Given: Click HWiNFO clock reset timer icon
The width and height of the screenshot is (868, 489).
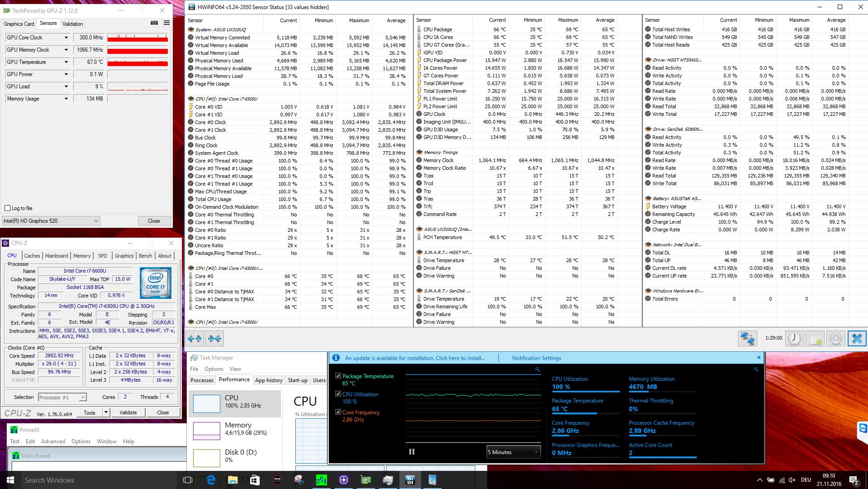Looking at the screenshot, I should [x=794, y=338].
